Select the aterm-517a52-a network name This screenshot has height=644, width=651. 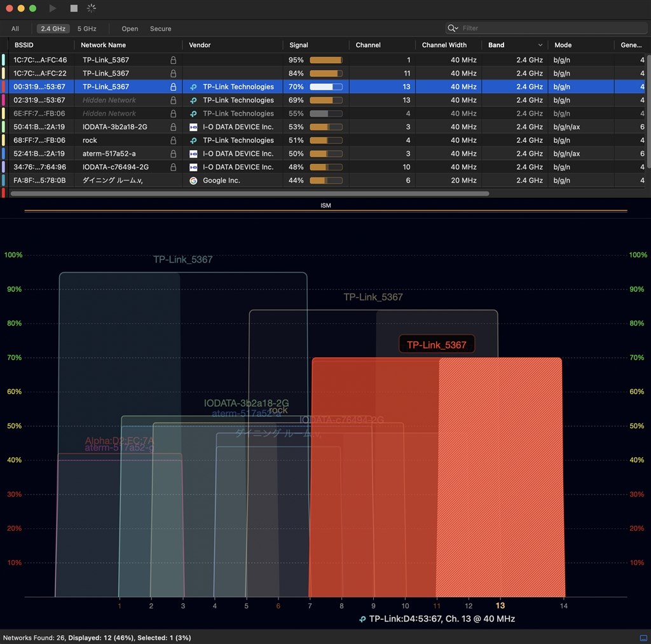click(x=109, y=154)
